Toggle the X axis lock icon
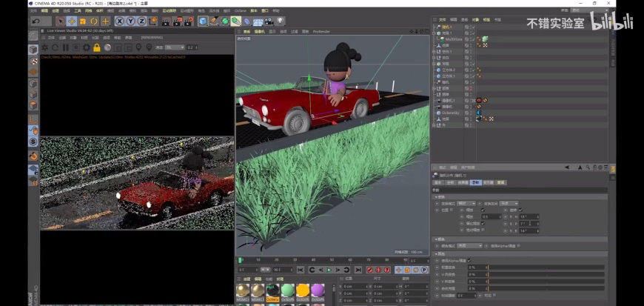 pyautogui.click(x=120, y=21)
